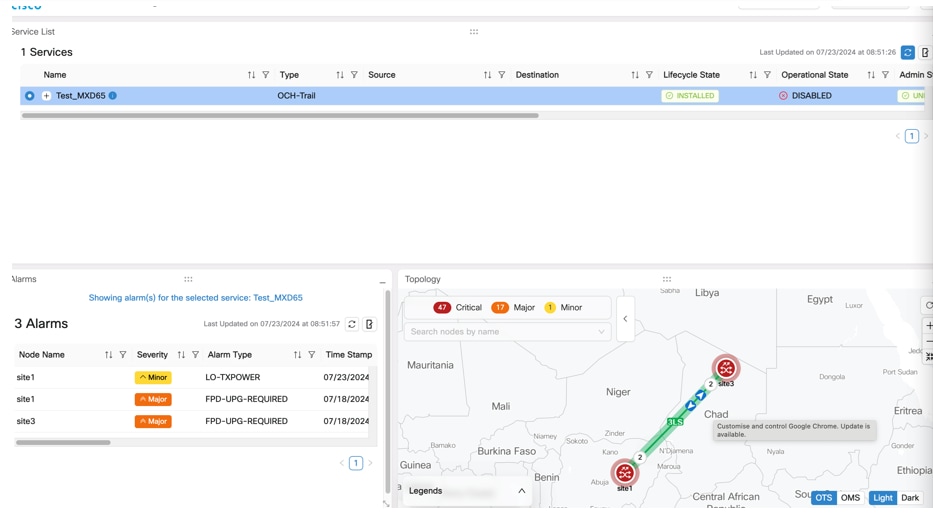Filter alarms Node Name column
The image size is (933, 513).
pyautogui.click(x=123, y=355)
